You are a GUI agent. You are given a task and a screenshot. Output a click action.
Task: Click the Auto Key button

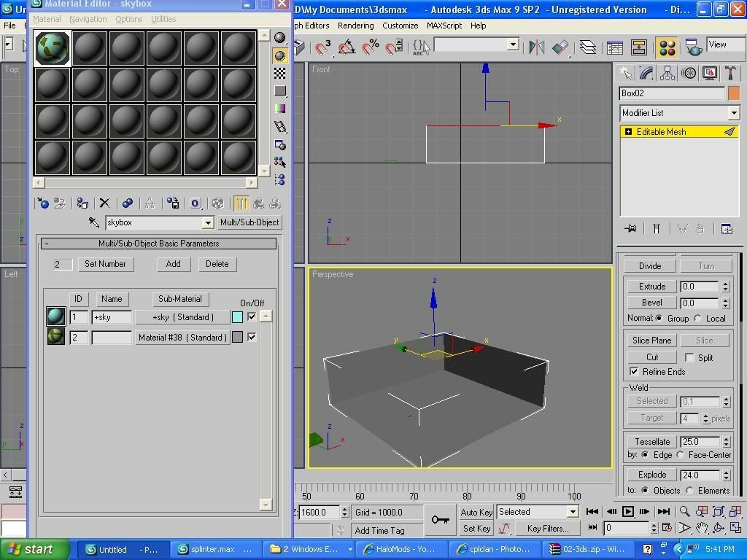point(476,513)
